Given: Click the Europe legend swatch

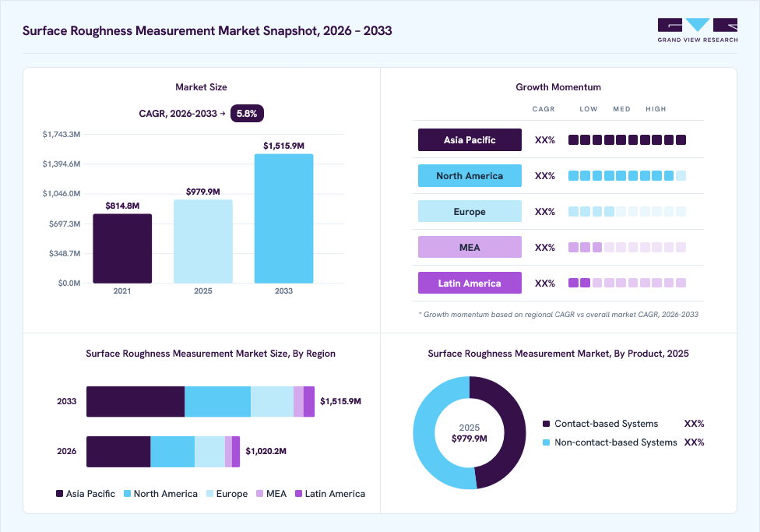Looking at the screenshot, I should [x=210, y=494].
